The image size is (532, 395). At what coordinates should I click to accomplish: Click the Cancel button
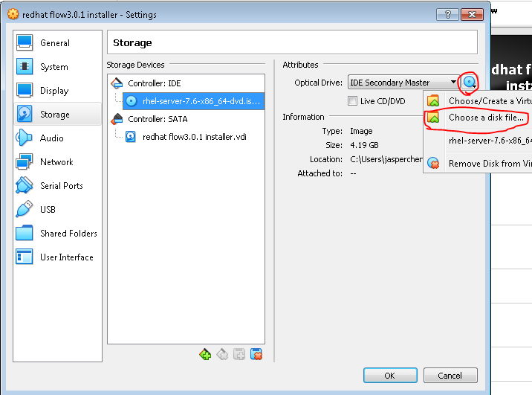pyautogui.click(x=450, y=376)
